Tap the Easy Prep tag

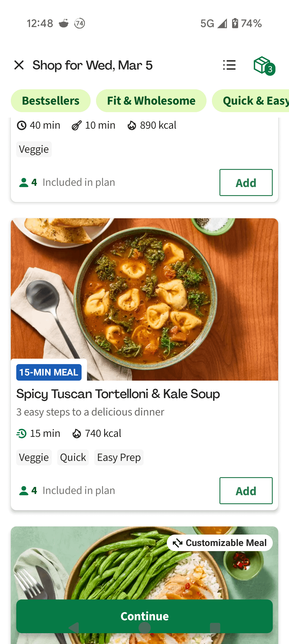coord(119,458)
